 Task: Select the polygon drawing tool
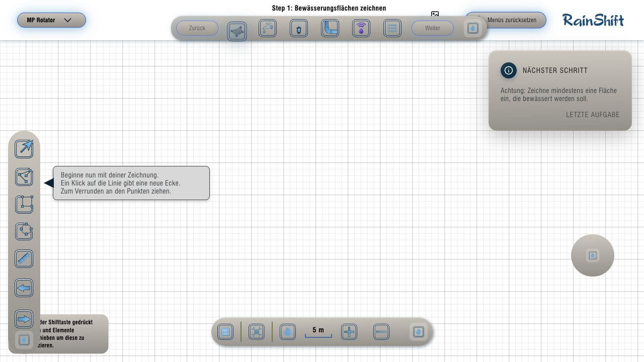click(24, 176)
